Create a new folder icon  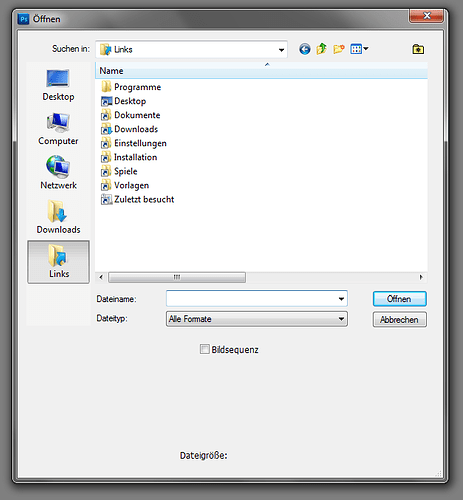338,49
